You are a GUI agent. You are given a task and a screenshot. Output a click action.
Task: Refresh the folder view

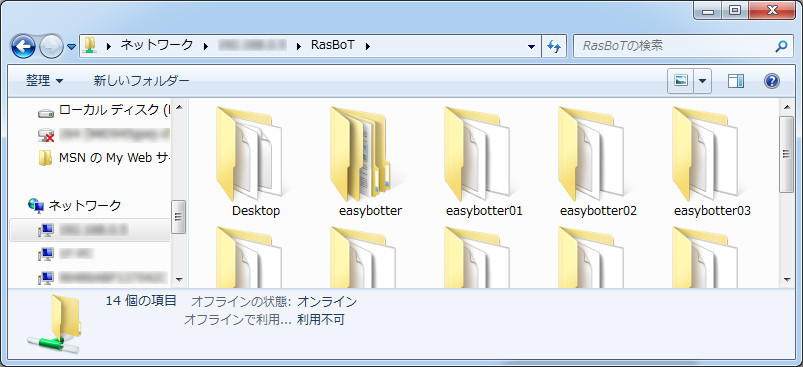554,46
